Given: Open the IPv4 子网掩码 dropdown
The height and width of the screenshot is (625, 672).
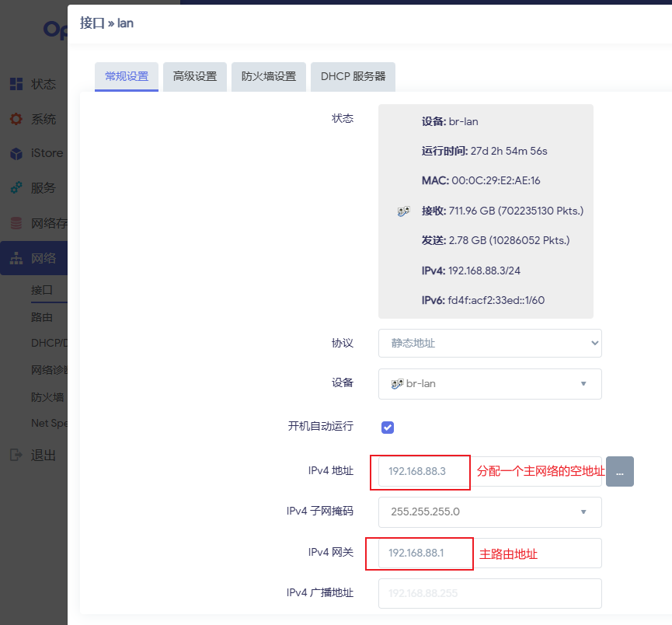Looking at the screenshot, I should (489, 512).
